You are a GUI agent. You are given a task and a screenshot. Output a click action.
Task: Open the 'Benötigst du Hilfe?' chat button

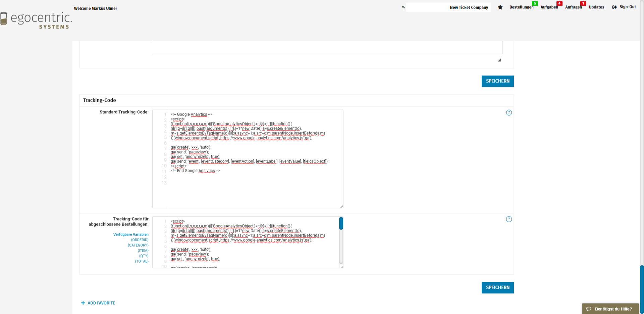click(610, 309)
